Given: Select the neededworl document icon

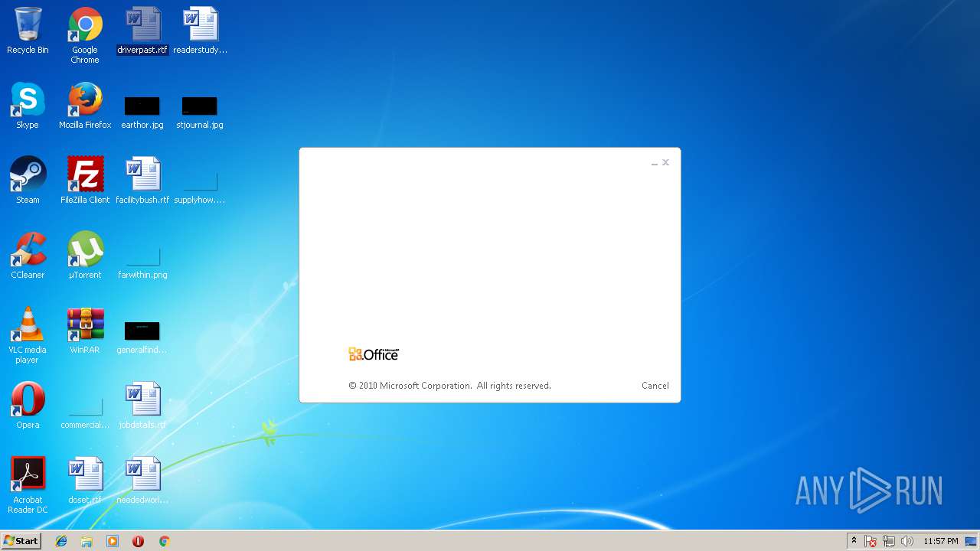Looking at the screenshot, I should [x=142, y=481].
